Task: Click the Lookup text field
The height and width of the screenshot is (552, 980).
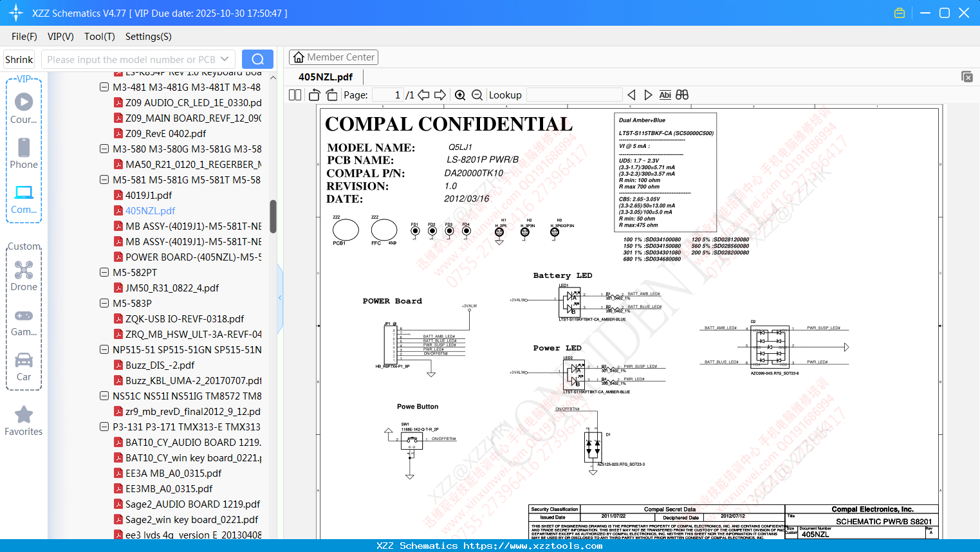Action: [575, 95]
